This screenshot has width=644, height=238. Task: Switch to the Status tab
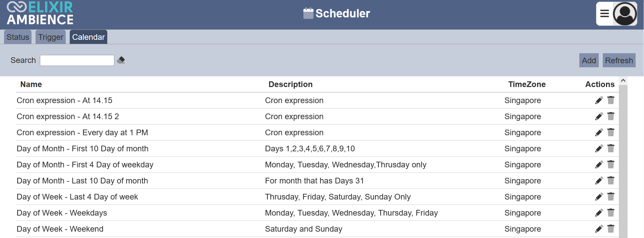[18, 37]
